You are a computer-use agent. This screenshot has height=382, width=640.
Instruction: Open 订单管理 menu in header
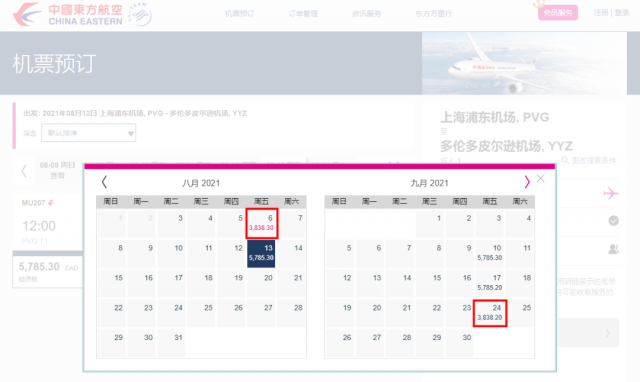click(303, 13)
